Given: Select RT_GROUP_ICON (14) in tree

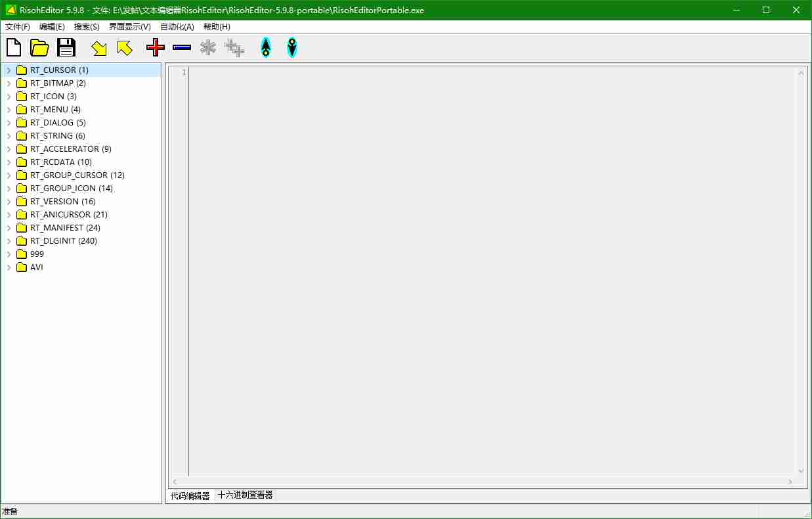Looking at the screenshot, I should [72, 188].
